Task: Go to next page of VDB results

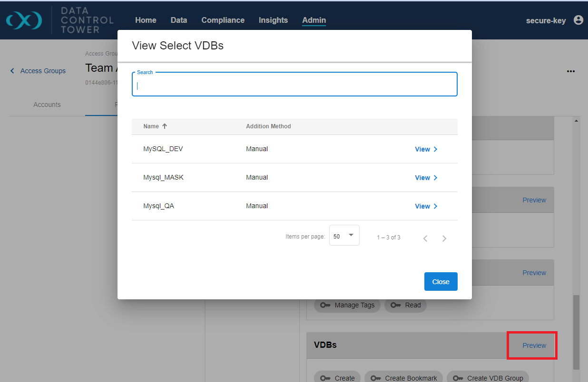Action: [x=444, y=239]
